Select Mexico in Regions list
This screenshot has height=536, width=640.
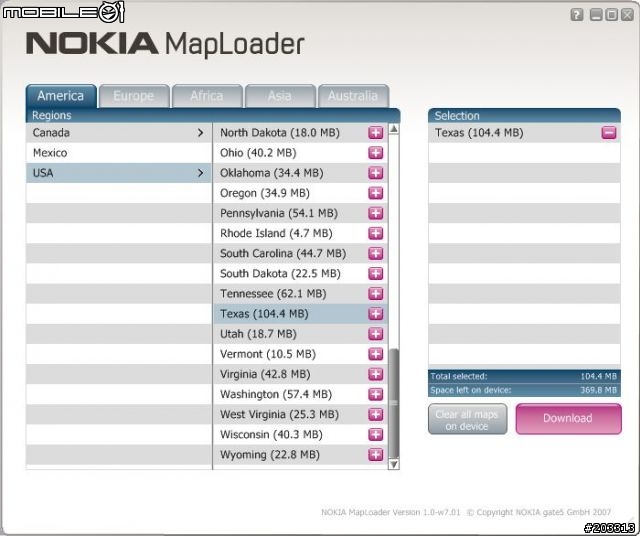(x=119, y=153)
